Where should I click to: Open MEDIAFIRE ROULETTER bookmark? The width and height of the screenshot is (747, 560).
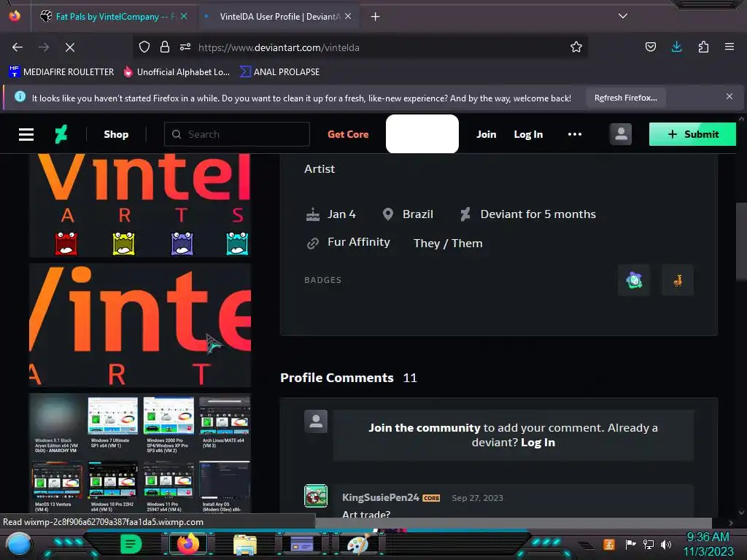tap(61, 72)
